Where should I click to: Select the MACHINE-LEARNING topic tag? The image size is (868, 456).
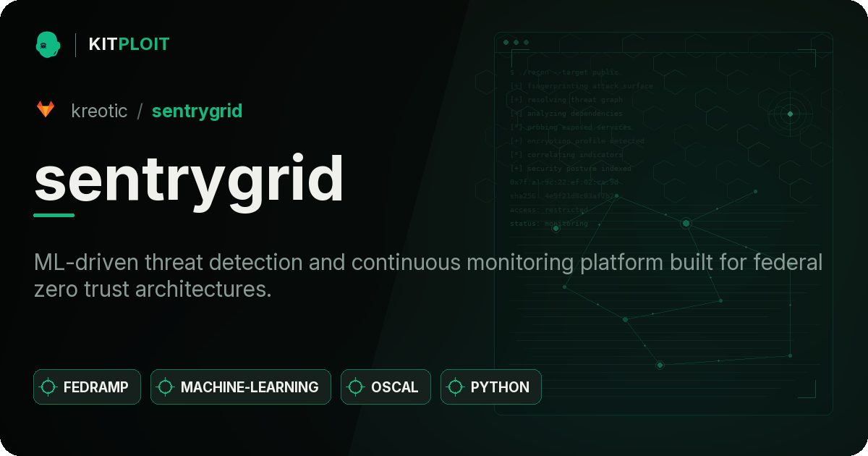click(240, 387)
